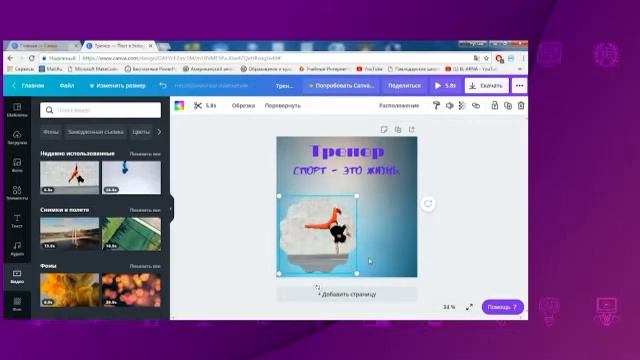Click the design title in the top bar
640x360 pixels.
click(284, 86)
